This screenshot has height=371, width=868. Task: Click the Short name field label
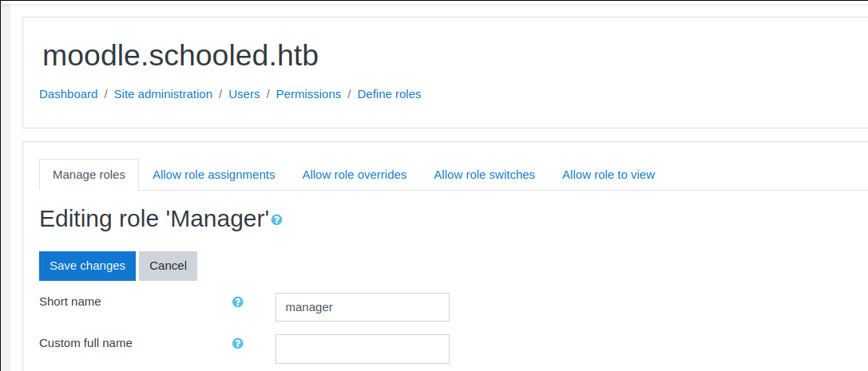tap(70, 302)
